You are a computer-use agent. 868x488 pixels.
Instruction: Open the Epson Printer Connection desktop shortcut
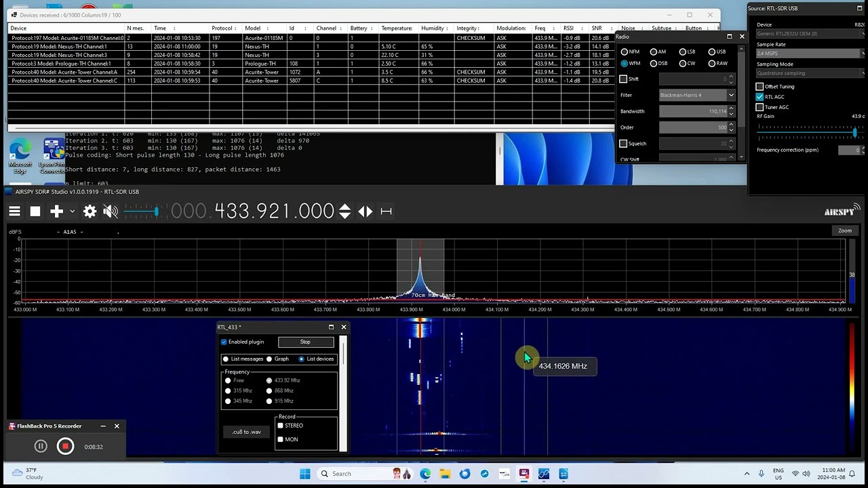click(x=53, y=156)
